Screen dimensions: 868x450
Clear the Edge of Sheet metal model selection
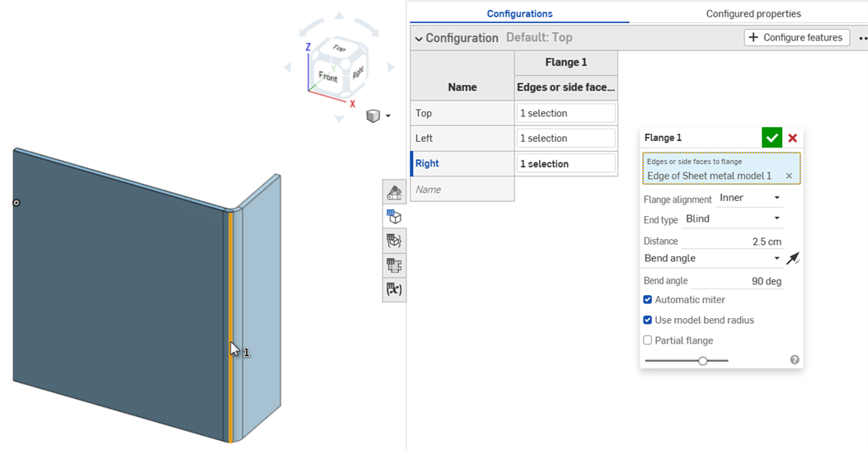click(x=789, y=176)
